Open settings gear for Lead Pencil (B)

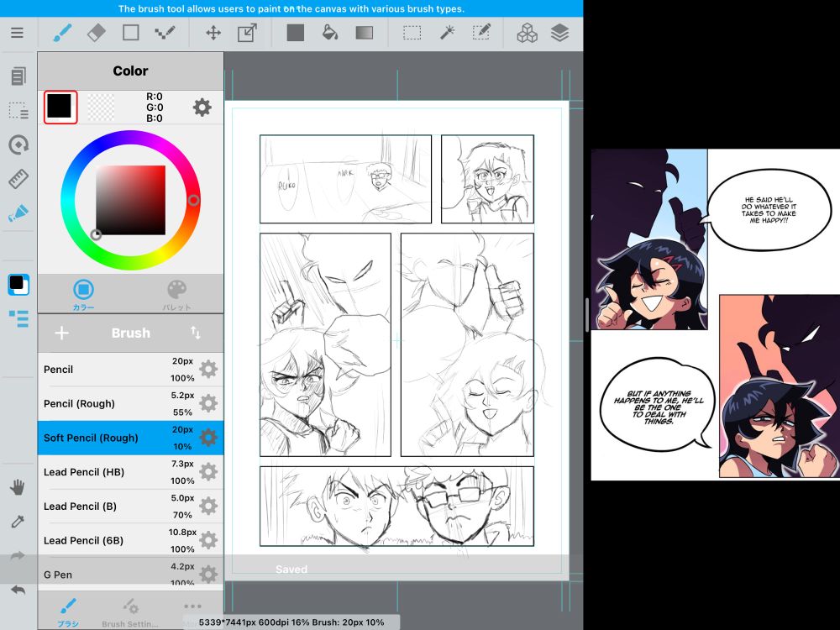click(208, 507)
